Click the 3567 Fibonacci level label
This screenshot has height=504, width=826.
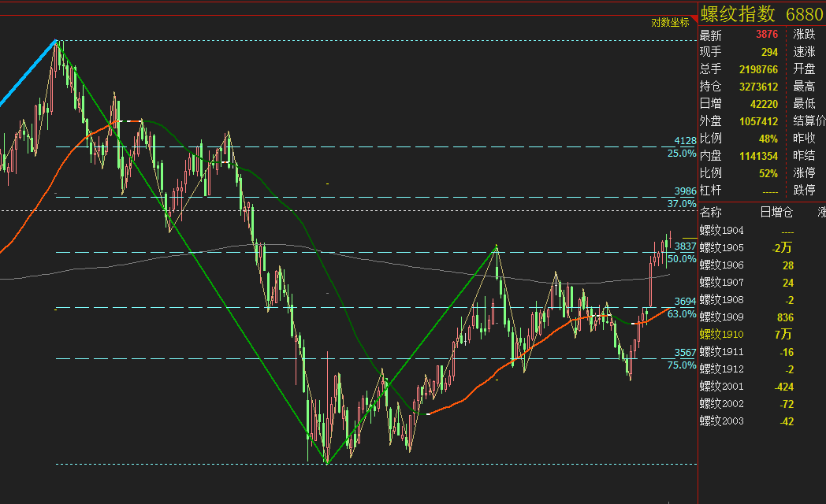pos(686,353)
